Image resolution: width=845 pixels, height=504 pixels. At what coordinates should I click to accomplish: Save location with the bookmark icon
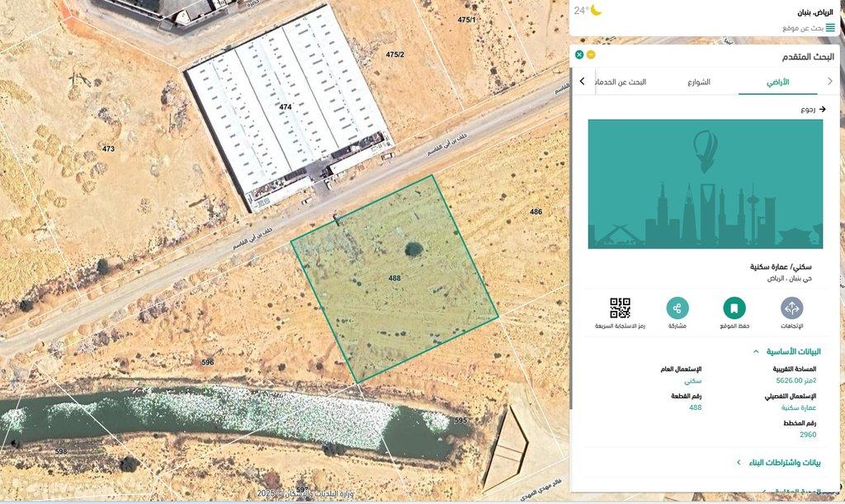[734, 309]
